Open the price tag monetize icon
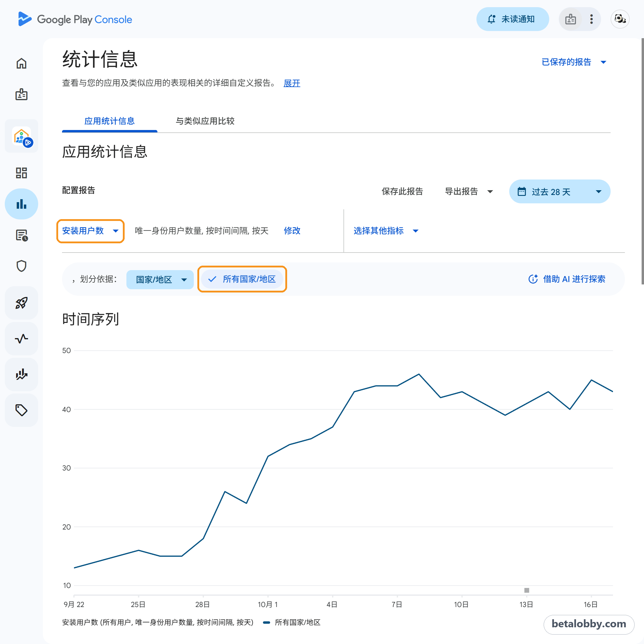This screenshot has height=644, width=644. point(21,410)
